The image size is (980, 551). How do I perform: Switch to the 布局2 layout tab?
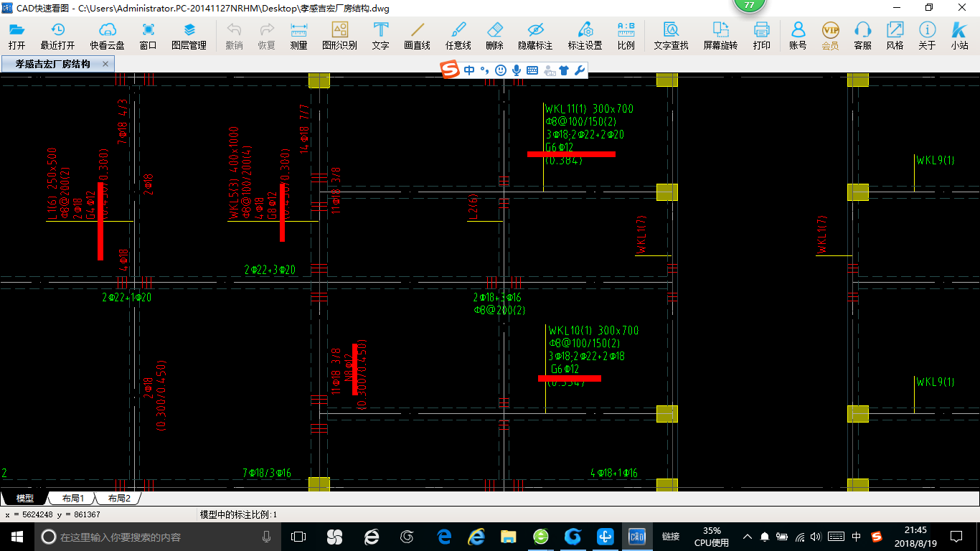tap(118, 498)
